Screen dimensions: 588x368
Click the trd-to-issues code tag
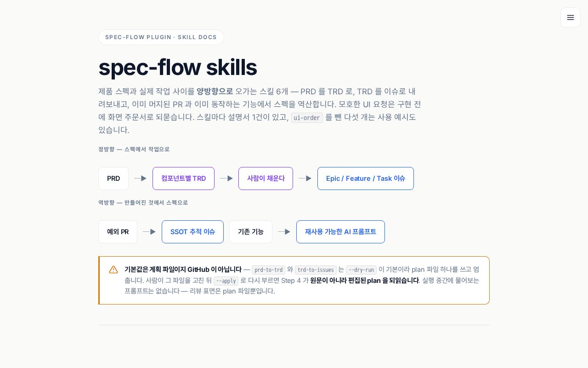(x=316, y=270)
